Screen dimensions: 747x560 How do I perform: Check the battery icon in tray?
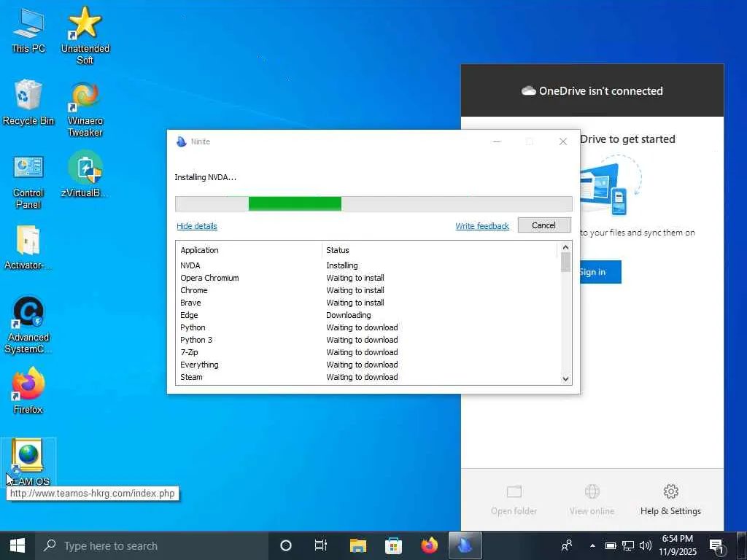coord(611,545)
